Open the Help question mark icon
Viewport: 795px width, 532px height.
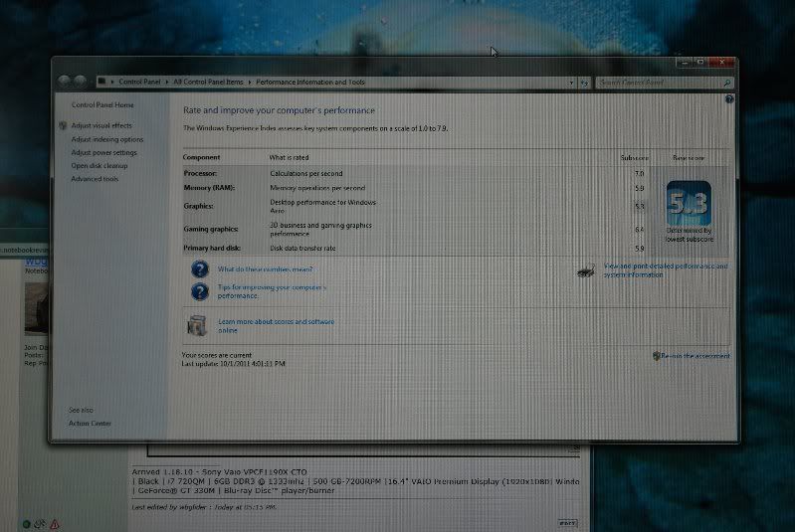(729, 99)
